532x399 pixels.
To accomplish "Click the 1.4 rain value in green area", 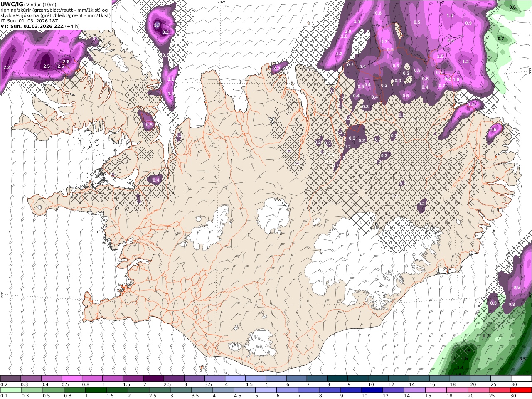I will pyautogui.click(x=460, y=367).
